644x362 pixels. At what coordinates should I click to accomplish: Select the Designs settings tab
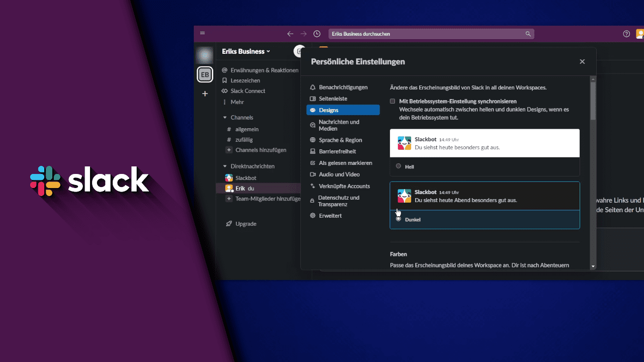pyautogui.click(x=343, y=110)
